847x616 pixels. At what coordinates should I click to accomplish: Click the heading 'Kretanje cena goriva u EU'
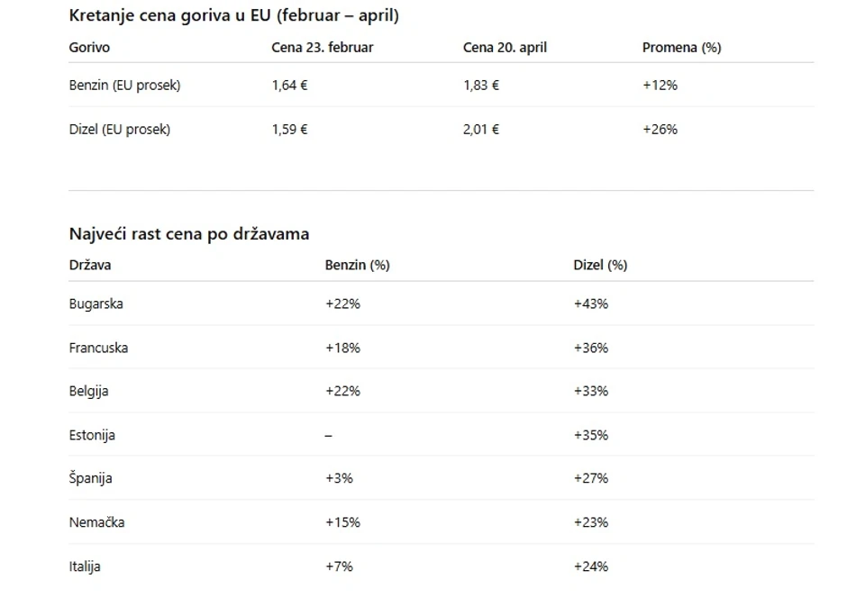pos(233,15)
